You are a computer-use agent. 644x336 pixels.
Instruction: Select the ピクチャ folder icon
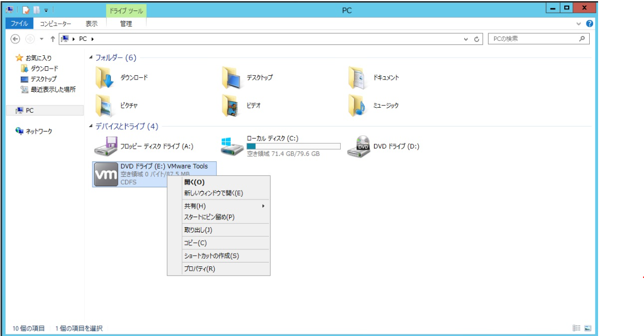click(x=104, y=106)
